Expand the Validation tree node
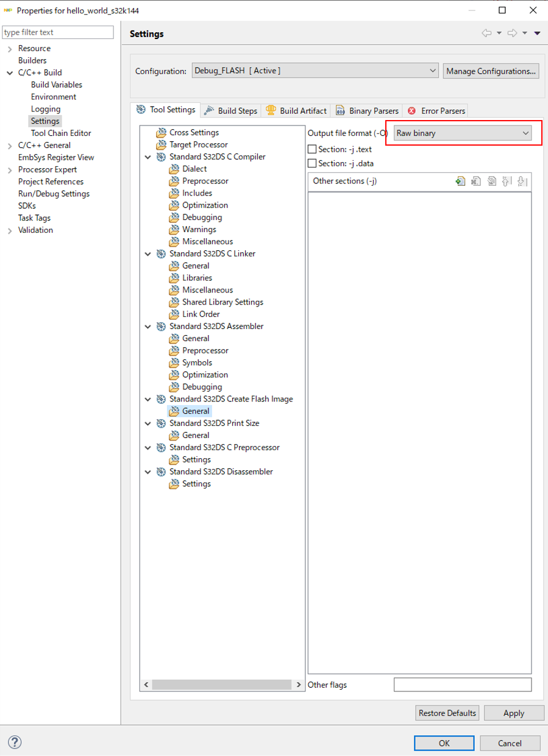Image resolution: width=548 pixels, height=756 pixels. pos(10,230)
